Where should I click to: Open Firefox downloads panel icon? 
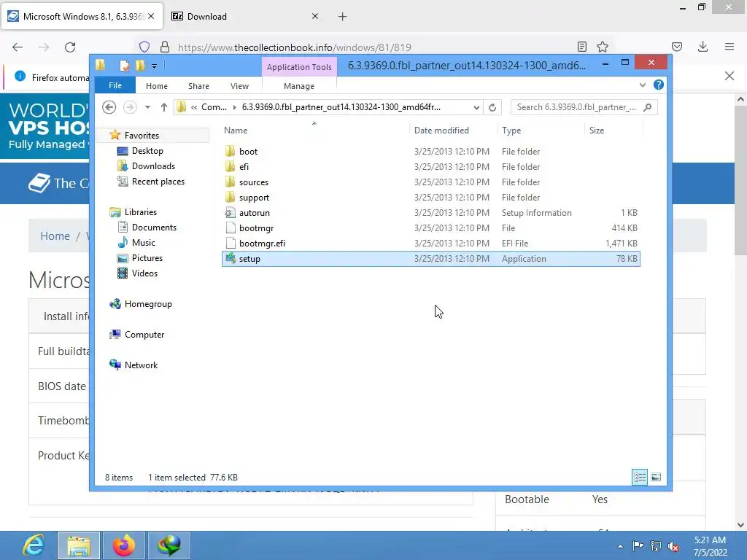(x=703, y=47)
